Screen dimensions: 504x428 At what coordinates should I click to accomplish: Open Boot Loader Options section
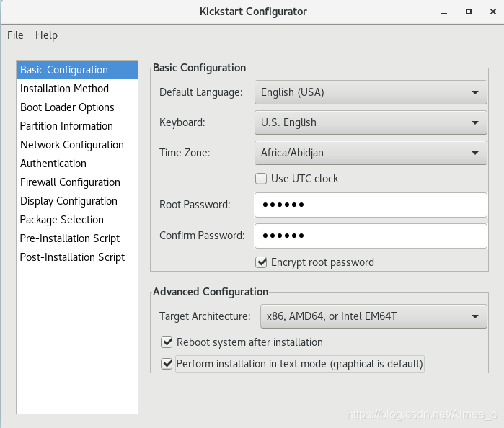point(77,107)
